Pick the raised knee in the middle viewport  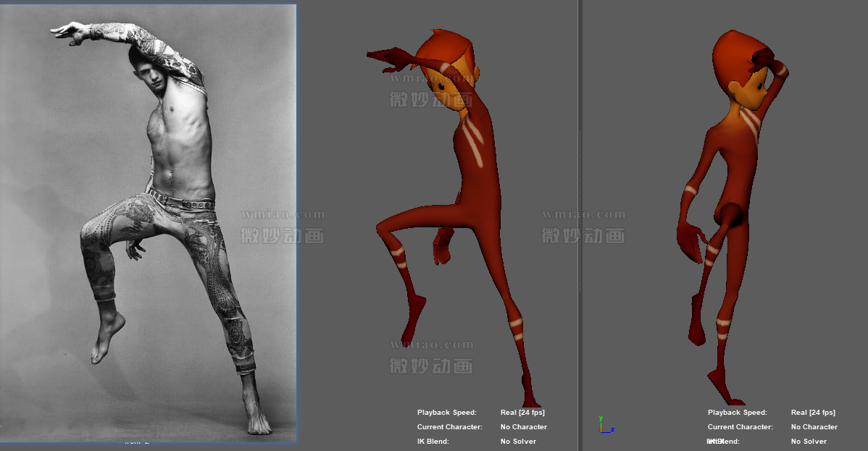pos(384,227)
